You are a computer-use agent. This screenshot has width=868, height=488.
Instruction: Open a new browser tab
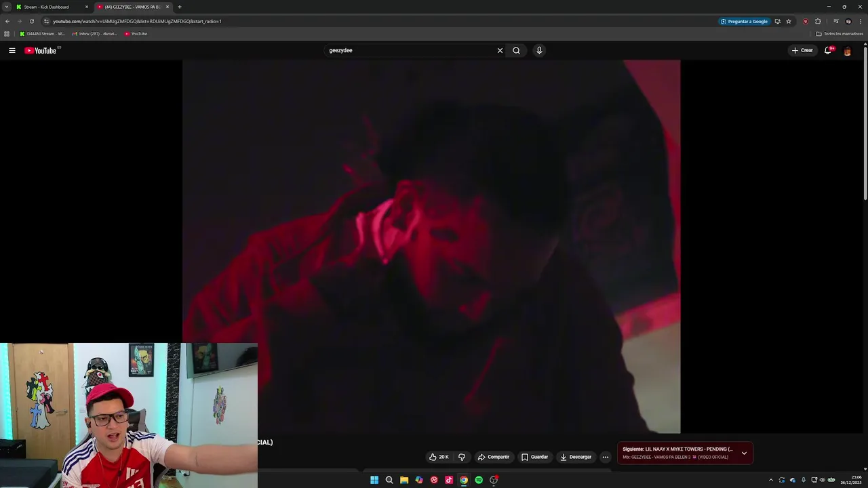[x=180, y=7]
